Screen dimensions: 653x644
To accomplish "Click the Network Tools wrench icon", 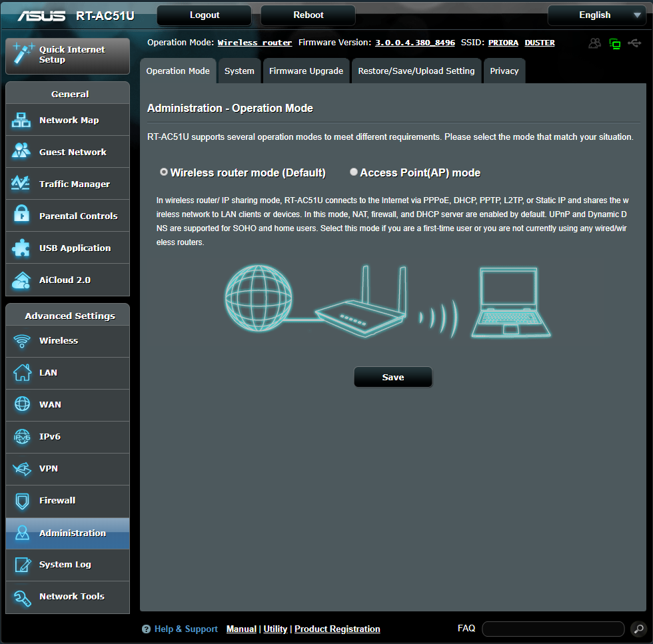I will tap(22, 597).
